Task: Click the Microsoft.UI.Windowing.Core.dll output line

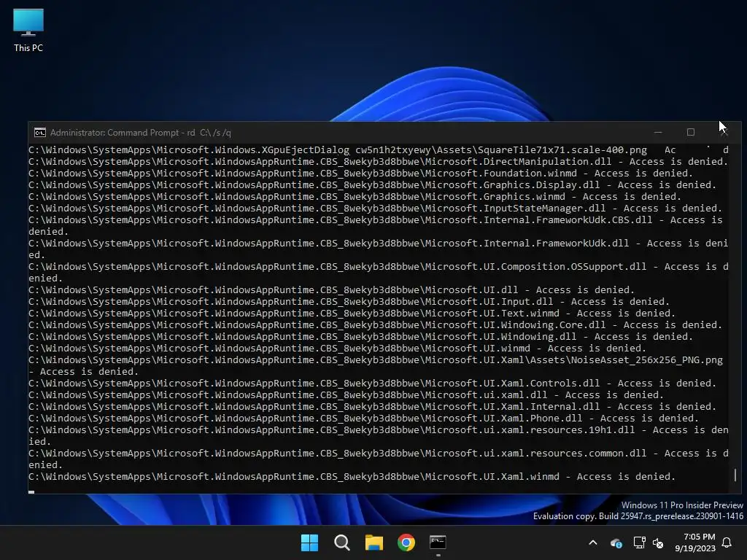Action: (376, 324)
